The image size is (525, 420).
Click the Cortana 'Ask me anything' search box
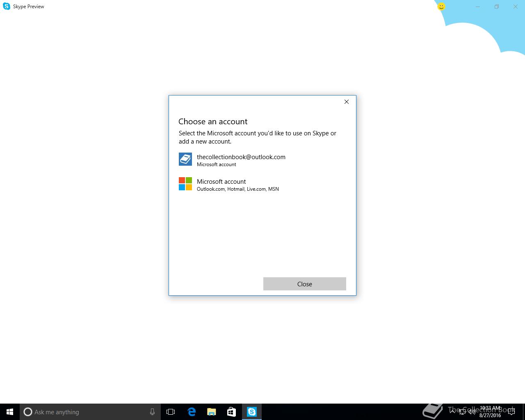coord(90,412)
